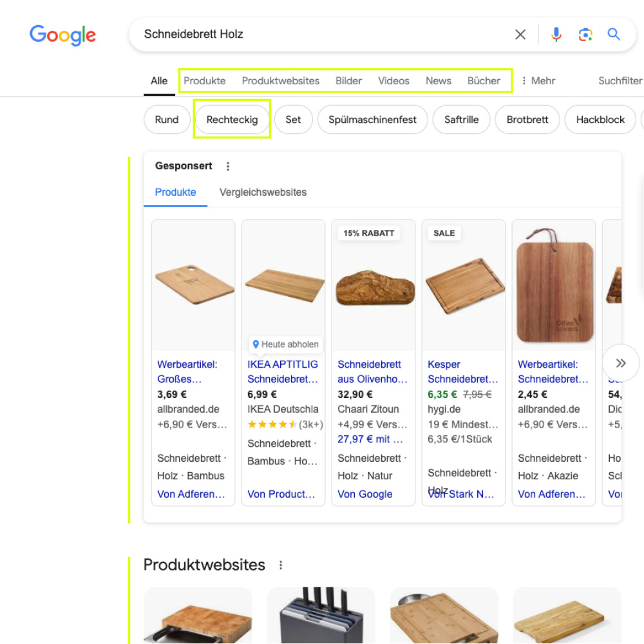Expand the Mehr menu
The image size is (644, 644).
coord(538,81)
